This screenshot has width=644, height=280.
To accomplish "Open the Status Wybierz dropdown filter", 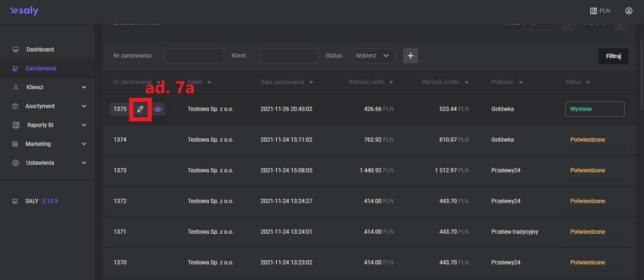I will click(x=374, y=56).
